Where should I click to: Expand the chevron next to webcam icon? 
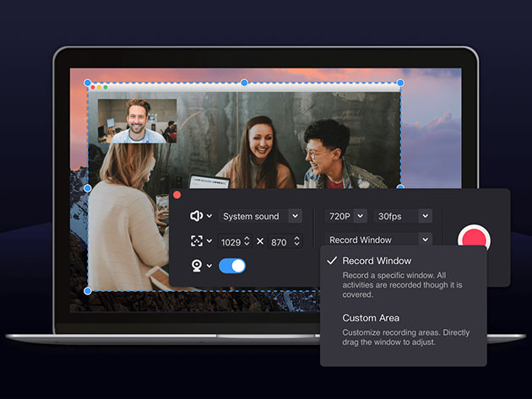click(x=209, y=266)
